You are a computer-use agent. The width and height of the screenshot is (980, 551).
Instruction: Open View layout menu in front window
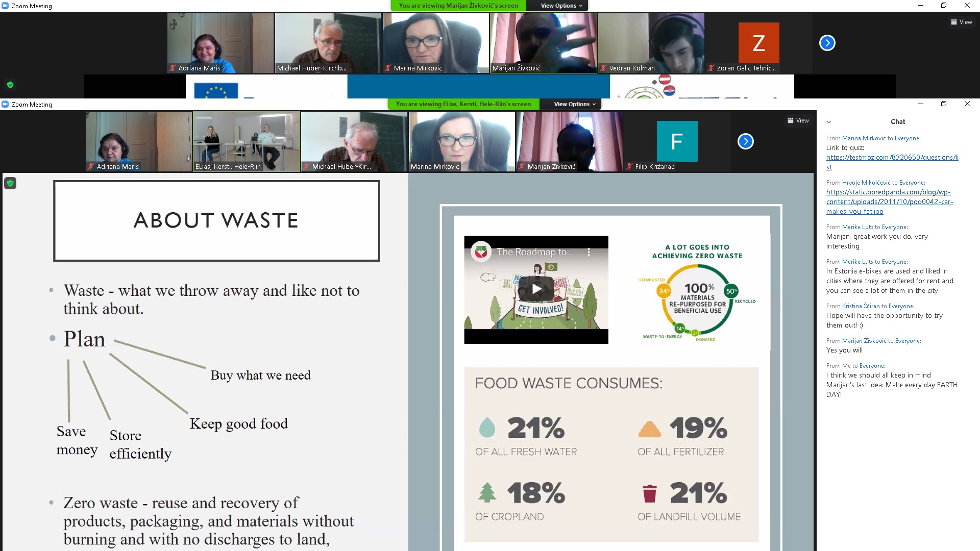(x=798, y=120)
